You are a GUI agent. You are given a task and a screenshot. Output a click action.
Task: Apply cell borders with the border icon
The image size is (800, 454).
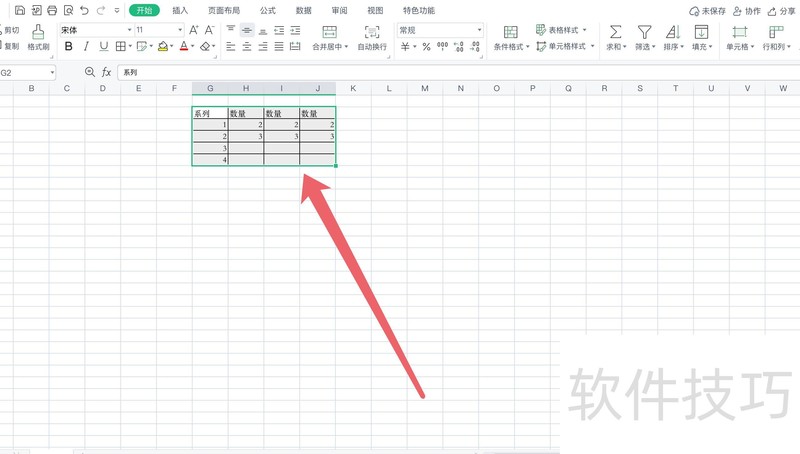pyautogui.click(x=120, y=46)
